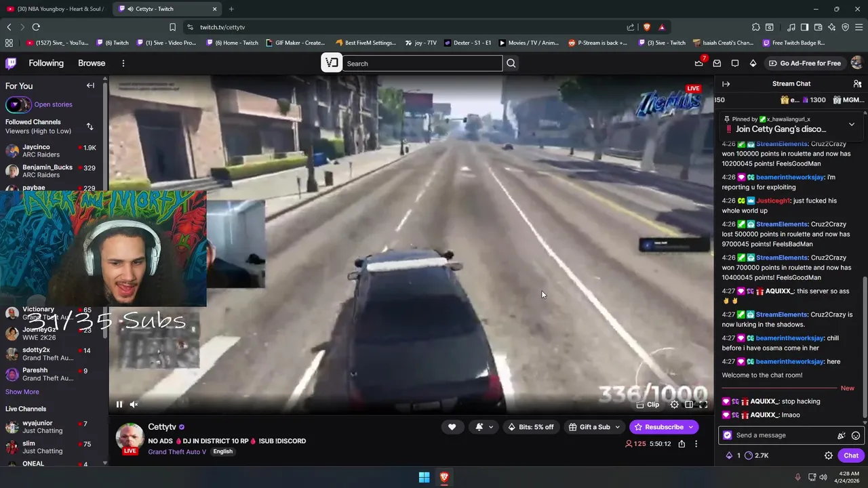868x488 pixels.
Task: Click the search magnifier button
Action: pos(511,63)
